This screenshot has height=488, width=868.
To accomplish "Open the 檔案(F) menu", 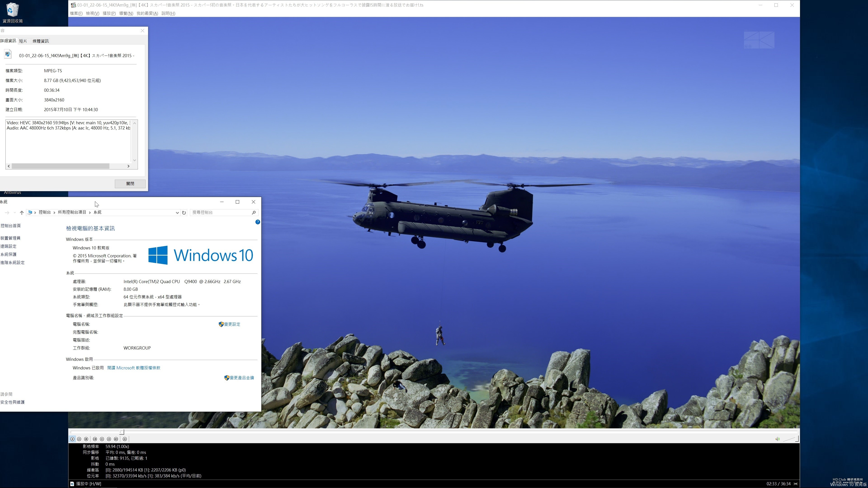I will [76, 14].
